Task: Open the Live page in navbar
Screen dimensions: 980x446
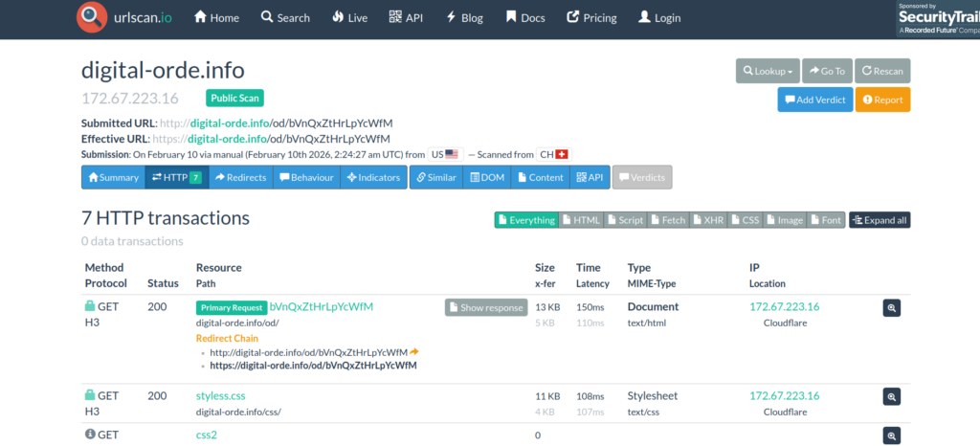Action: point(349,17)
